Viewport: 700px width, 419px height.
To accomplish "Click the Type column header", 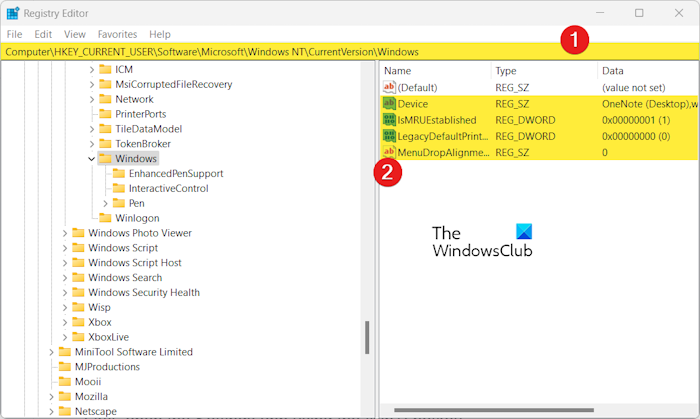I will pyautogui.click(x=543, y=71).
